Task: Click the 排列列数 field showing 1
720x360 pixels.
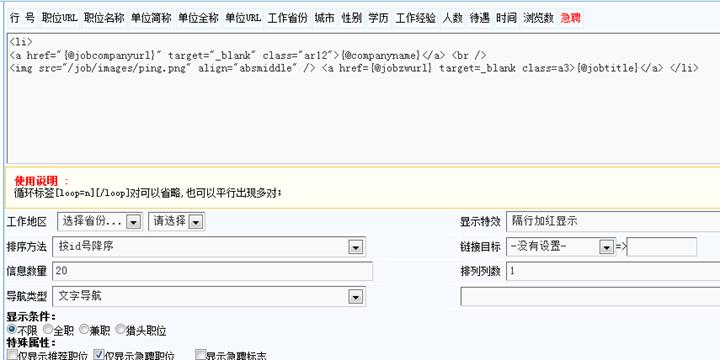Action: (613, 271)
